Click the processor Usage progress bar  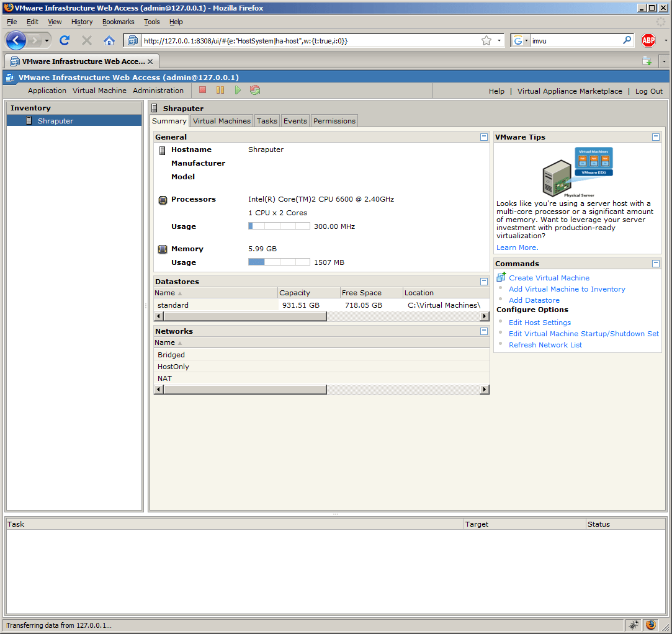coord(279,226)
